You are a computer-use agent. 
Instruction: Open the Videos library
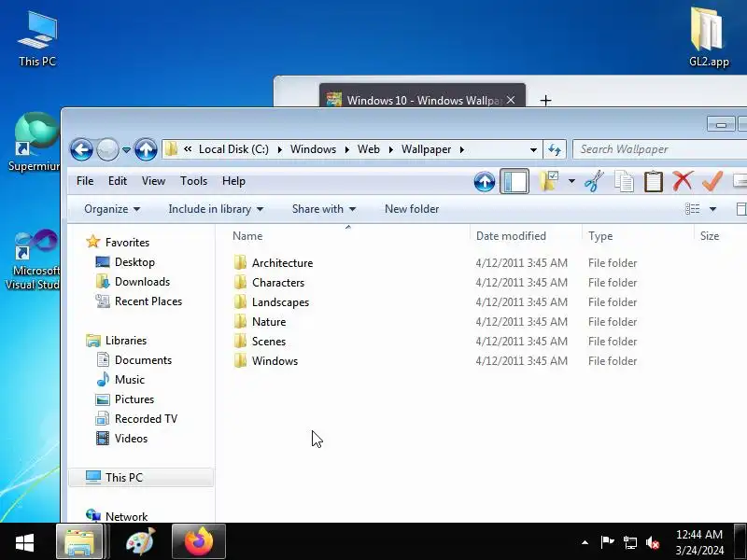pyautogui.click(x=131, y=438)
